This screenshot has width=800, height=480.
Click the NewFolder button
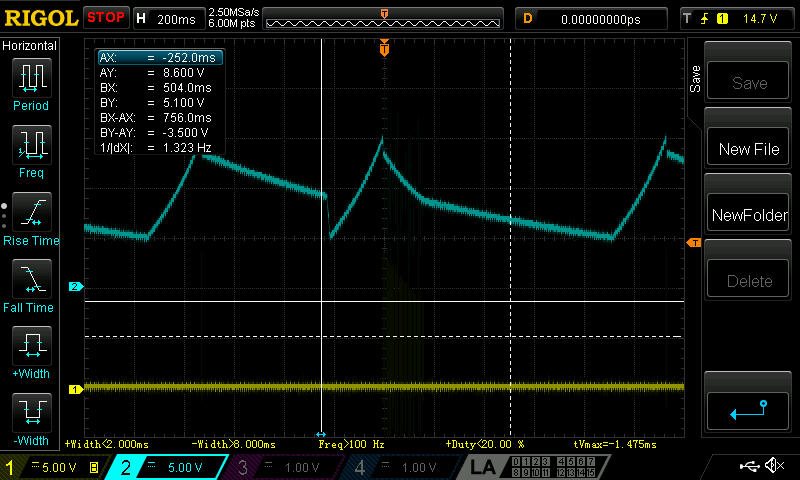point(748,215)
